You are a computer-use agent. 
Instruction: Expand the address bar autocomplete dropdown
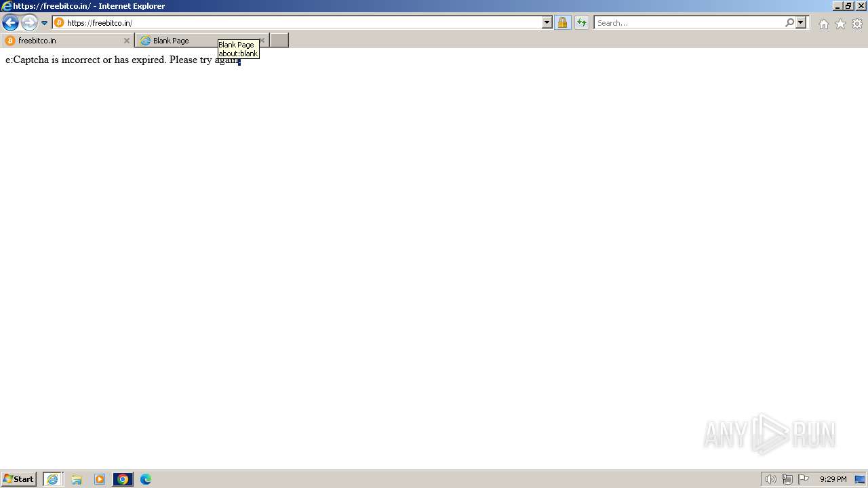coord(547,23)
